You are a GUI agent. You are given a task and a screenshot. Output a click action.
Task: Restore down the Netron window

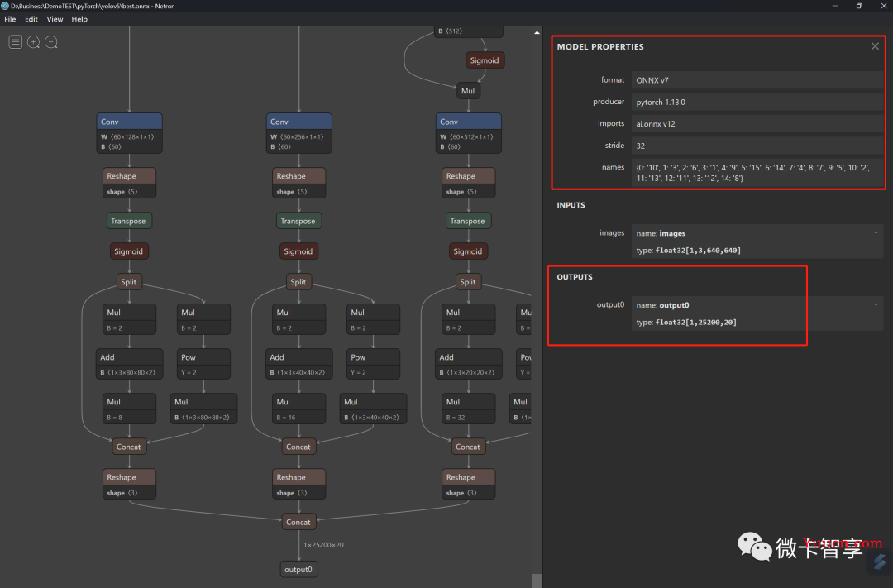(859, 6)
